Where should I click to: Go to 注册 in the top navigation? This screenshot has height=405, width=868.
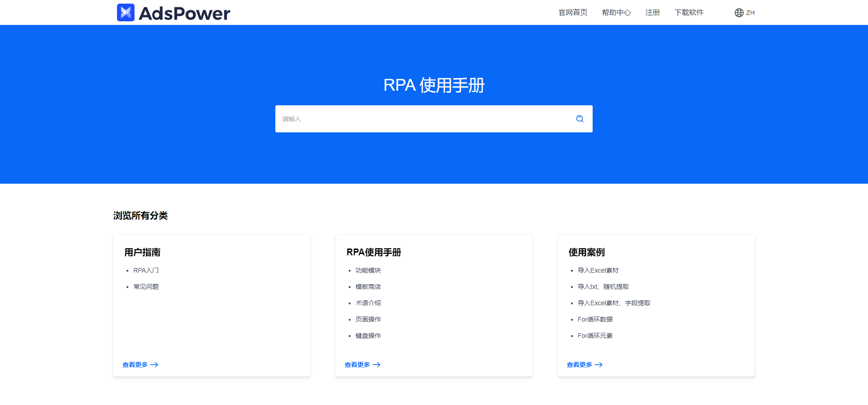coord(653,13)
